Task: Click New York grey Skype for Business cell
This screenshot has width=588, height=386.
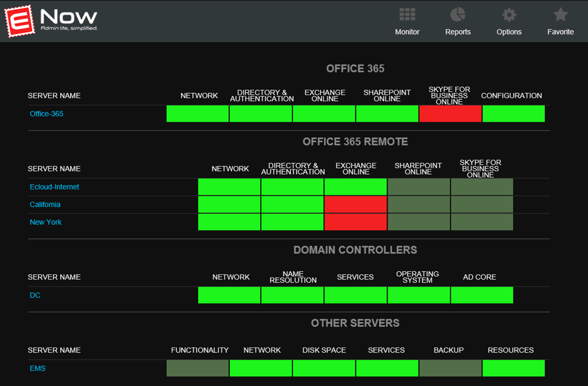Action: (482, 222)
